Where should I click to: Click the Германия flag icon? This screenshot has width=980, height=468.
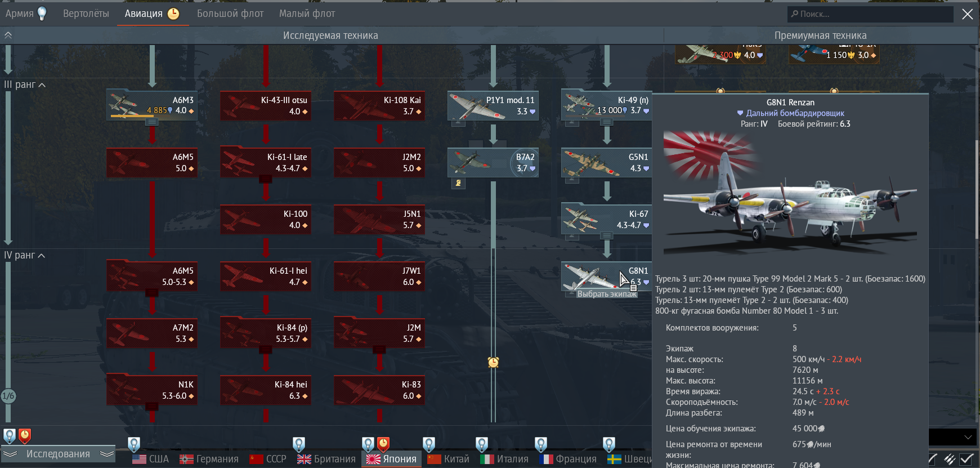(x=186, y=459)
